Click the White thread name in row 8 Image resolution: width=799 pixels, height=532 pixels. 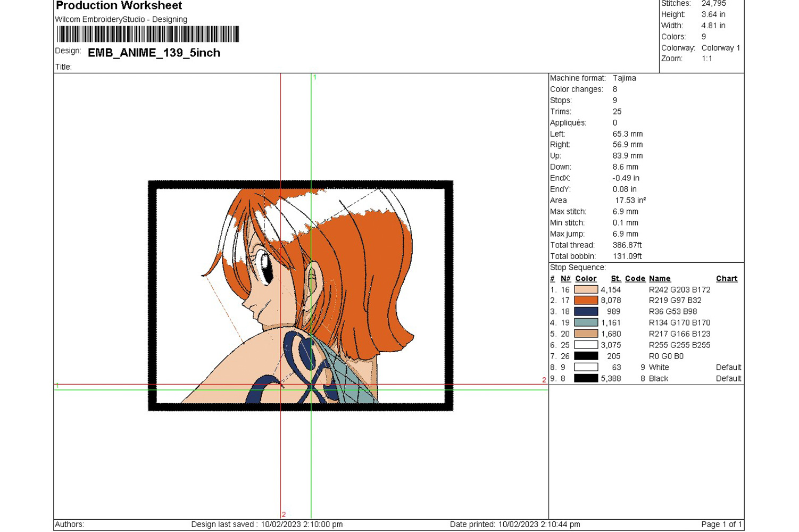pyautogui.click(x=659, y=368)
